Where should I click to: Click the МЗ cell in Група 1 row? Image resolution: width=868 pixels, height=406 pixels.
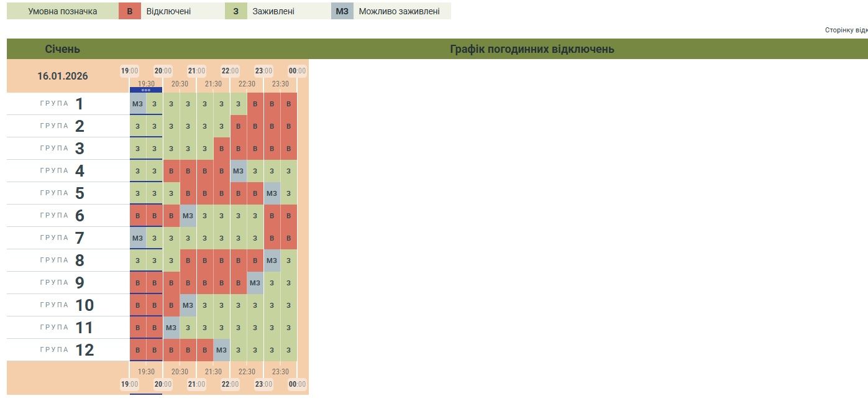pyautogui.click(x=137, y=104)
